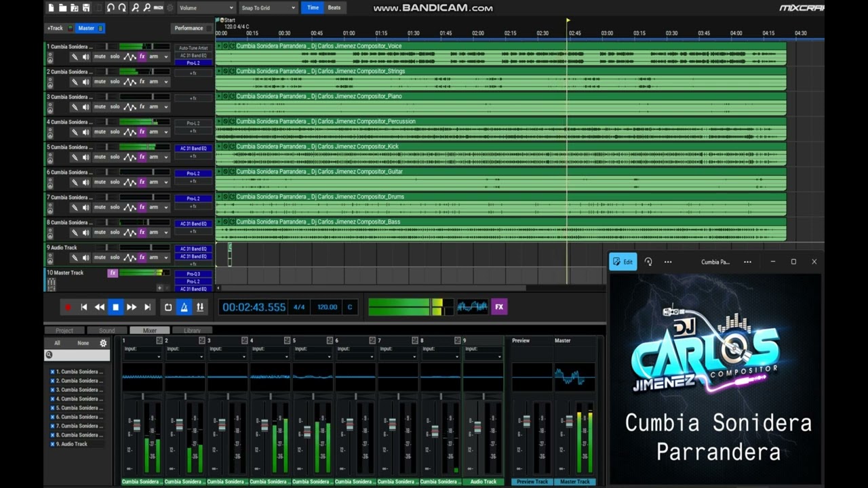Open the Snap To Grid dropdown

pos(269,8)
